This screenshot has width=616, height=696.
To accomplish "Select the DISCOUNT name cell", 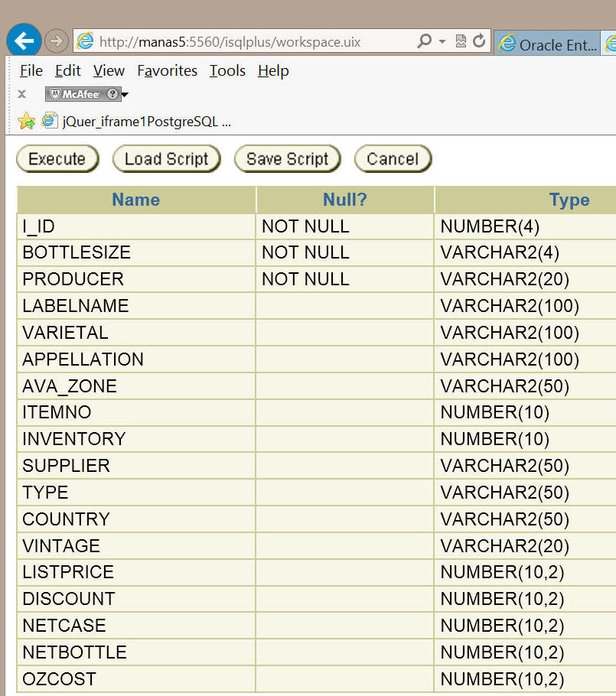I will [136, 599].
